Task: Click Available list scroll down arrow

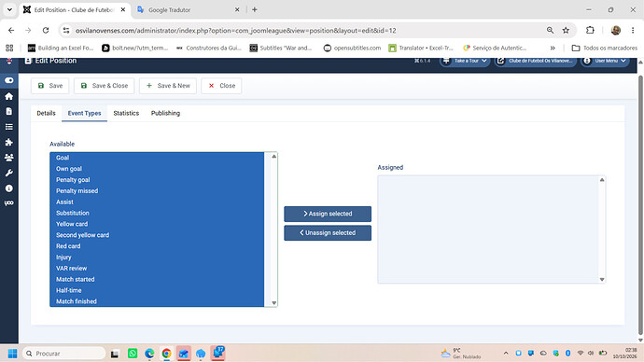Action: (274, 303)
